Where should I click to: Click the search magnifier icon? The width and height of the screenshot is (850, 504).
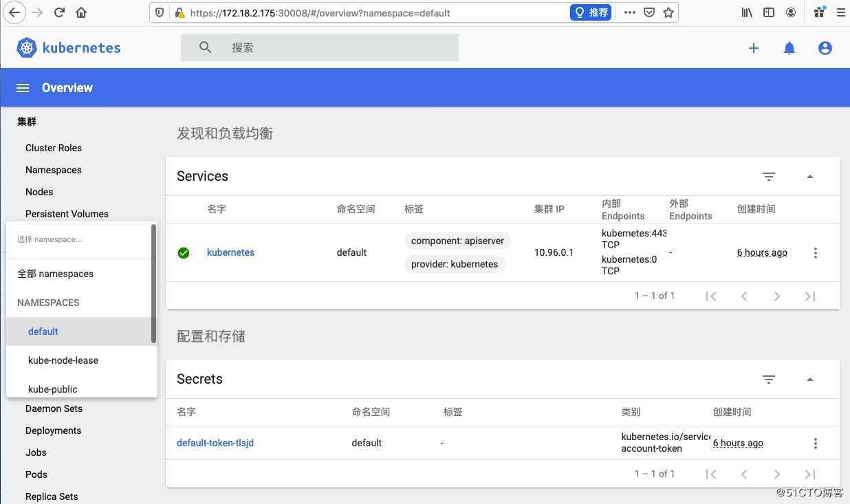coord(205,47)
